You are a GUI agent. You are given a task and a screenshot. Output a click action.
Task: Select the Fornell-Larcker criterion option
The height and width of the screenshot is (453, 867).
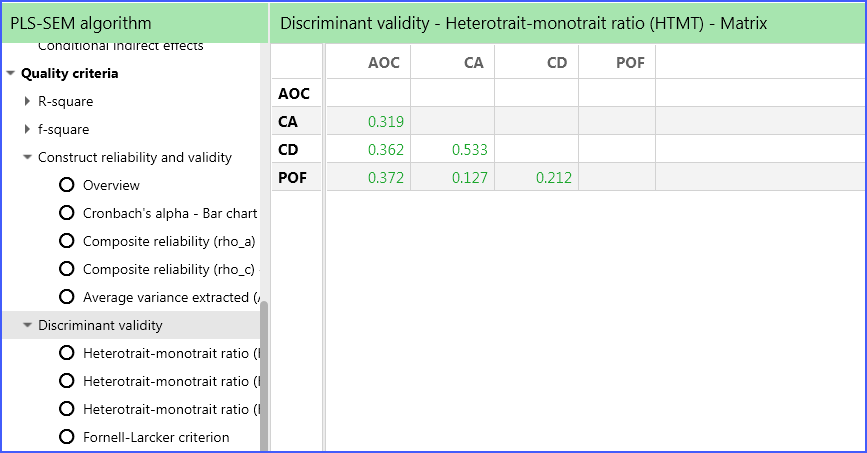67,437
